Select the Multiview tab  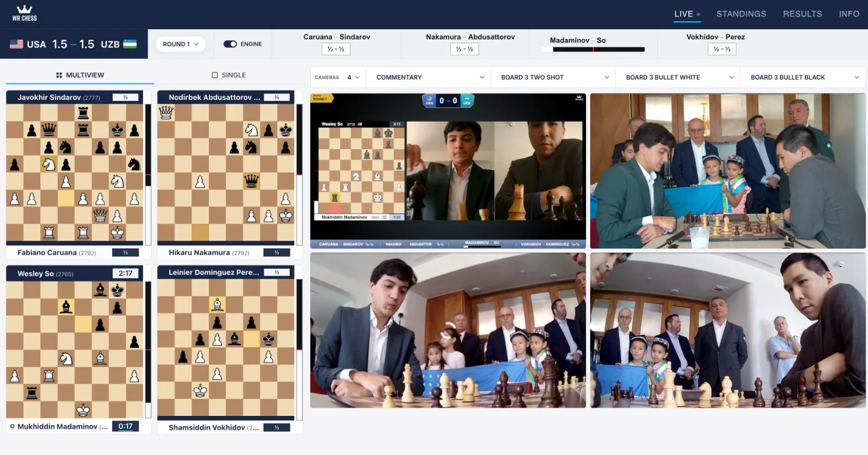point(80,75)
